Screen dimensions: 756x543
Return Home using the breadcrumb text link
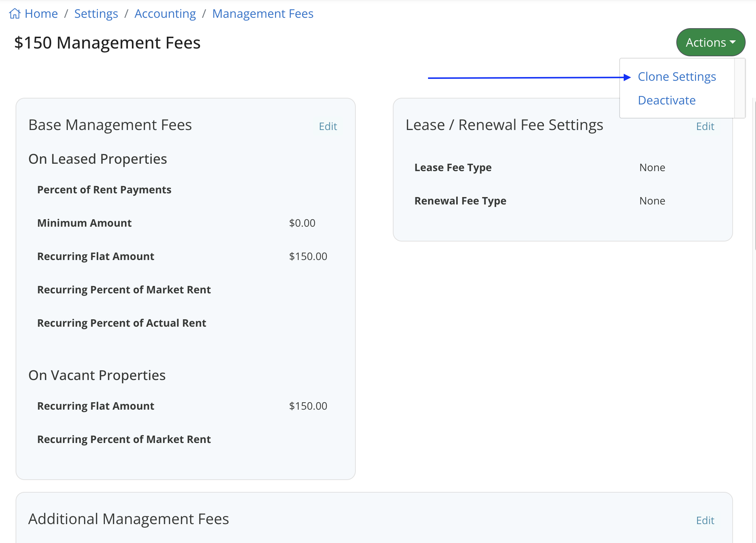click(x=41, y=13)
